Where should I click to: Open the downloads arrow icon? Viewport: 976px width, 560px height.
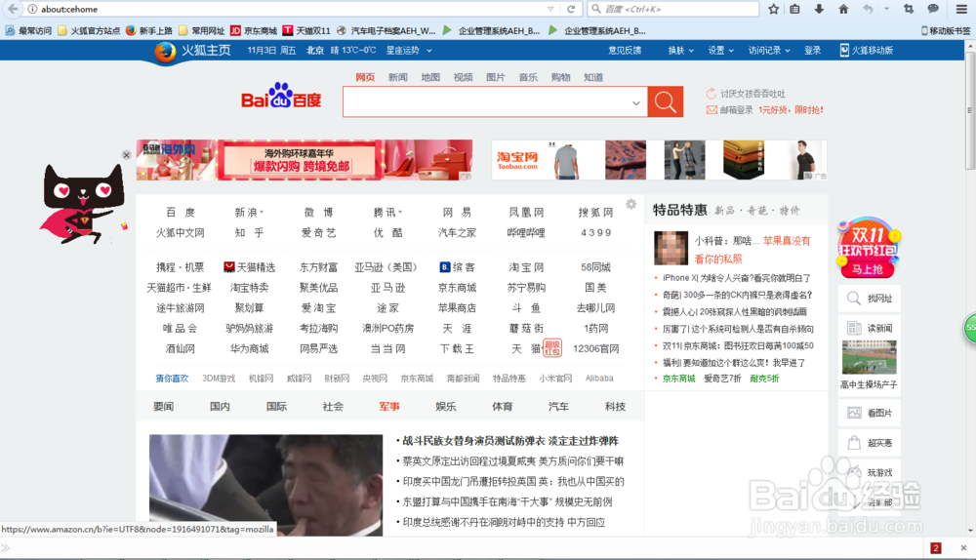pyautogui.click(x=819, y=9)
